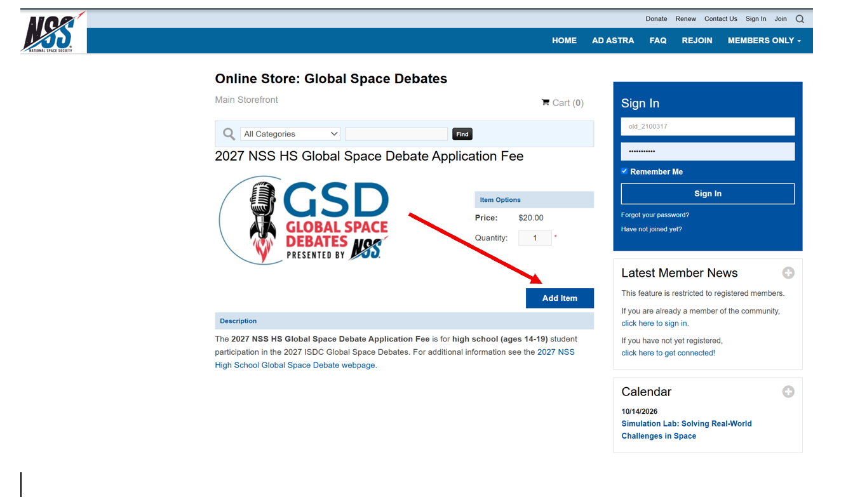Focus the username field showing old_2100317
Image resolution: width=860 pixels, height=504 pixels.
coord(708,126)
